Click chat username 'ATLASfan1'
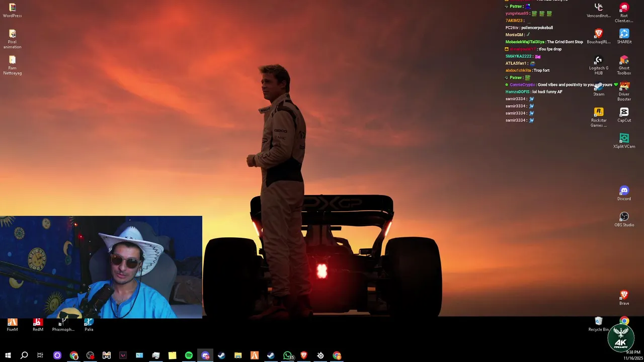The width and height of the screenshot is (644, 362). 516,63
